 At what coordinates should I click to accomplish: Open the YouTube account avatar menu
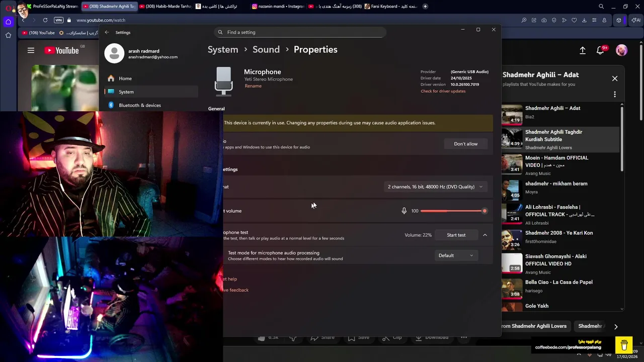point(622,50)
